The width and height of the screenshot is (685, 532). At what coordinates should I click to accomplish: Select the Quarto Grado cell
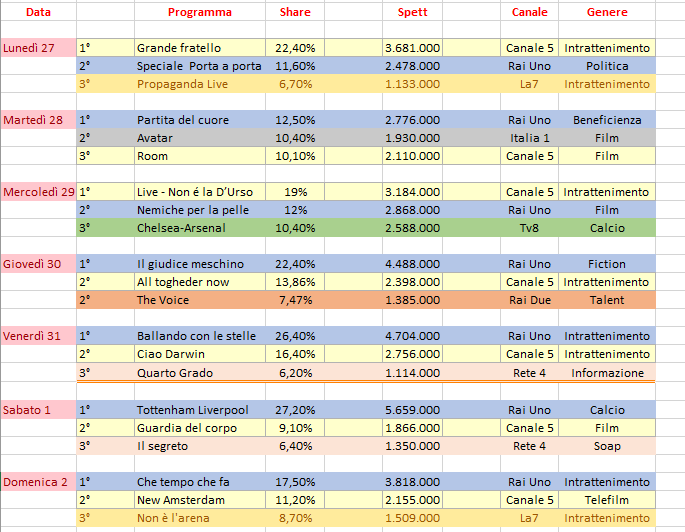[x=199, y=372]
